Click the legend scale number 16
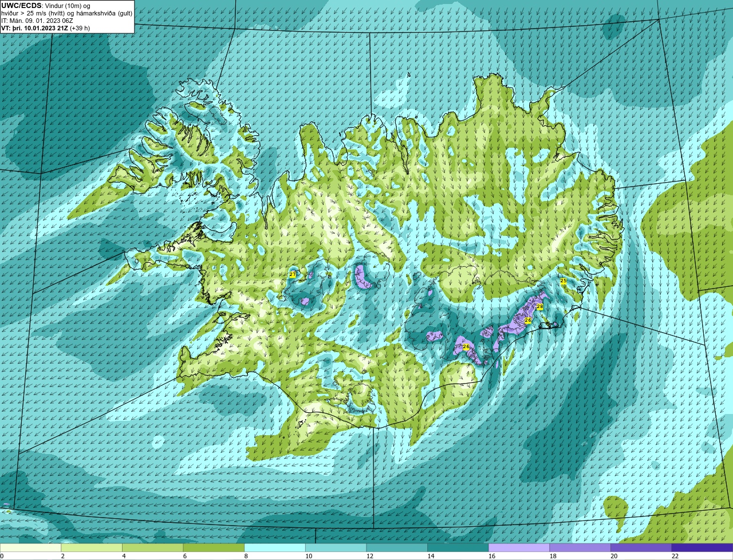This screenshot has width=733, height=560. click(x=492, y=555)
